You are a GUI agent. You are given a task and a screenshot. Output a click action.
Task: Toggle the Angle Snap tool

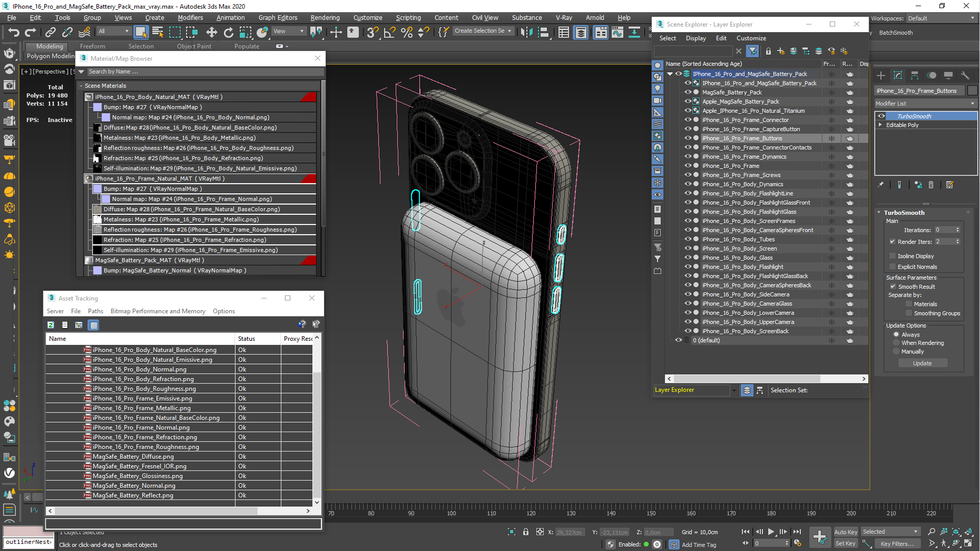(390, 32)
